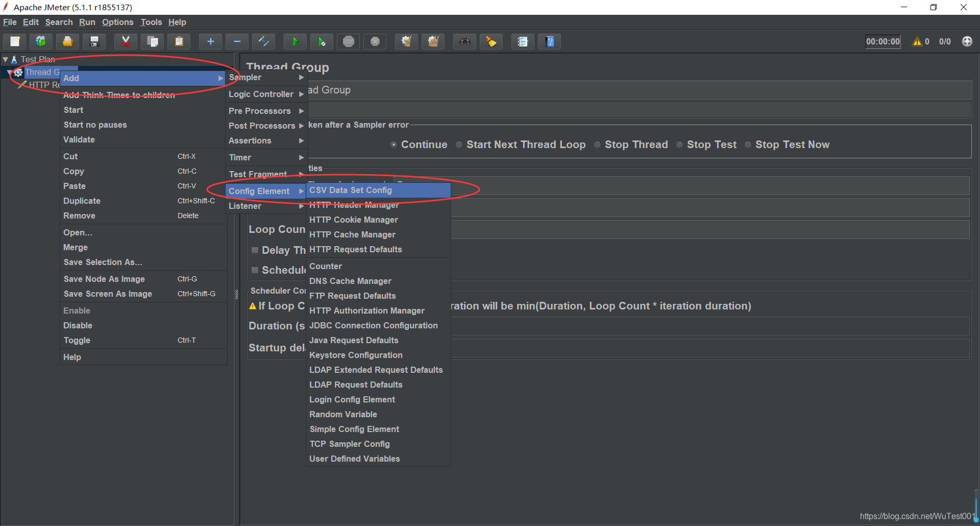Click Save Node As Image
The width and height of the screenshot is (980, 526).
click(x=143, y=279)
